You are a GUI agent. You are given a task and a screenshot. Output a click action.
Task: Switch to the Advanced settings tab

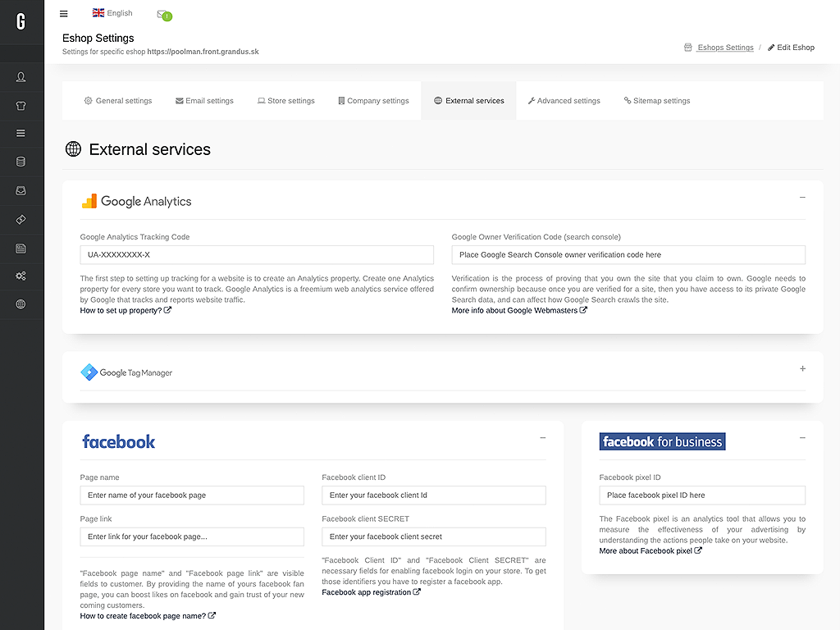(x=564, y=101)
